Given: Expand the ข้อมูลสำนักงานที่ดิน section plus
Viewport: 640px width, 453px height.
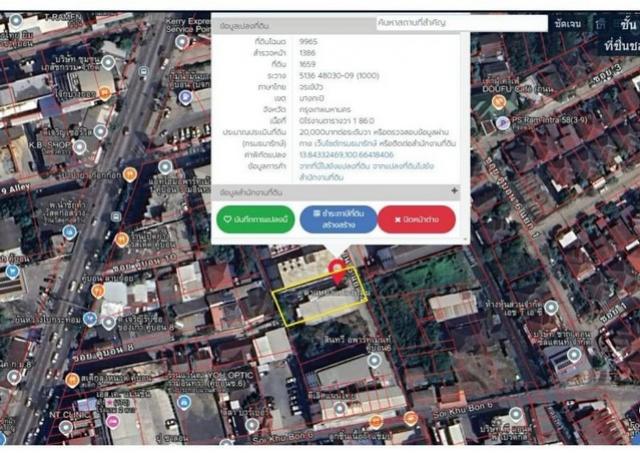Looking at the screenshot, I should point(454,191).
